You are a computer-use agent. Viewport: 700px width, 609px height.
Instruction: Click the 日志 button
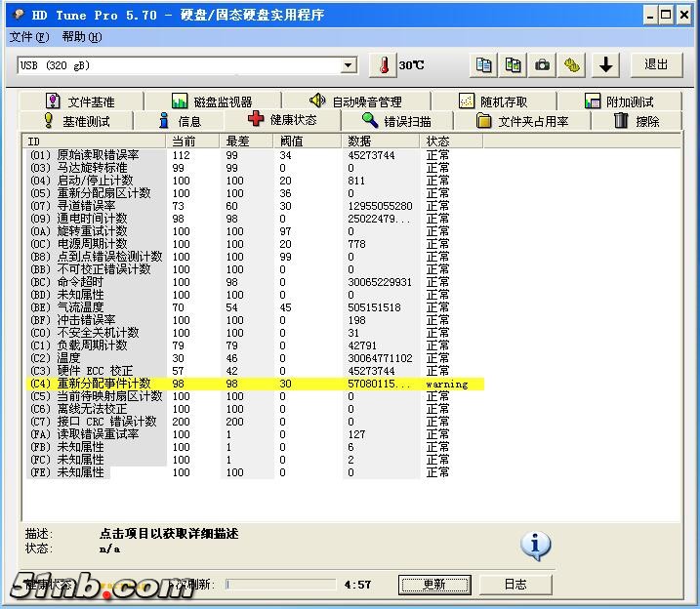coord(515,584)
